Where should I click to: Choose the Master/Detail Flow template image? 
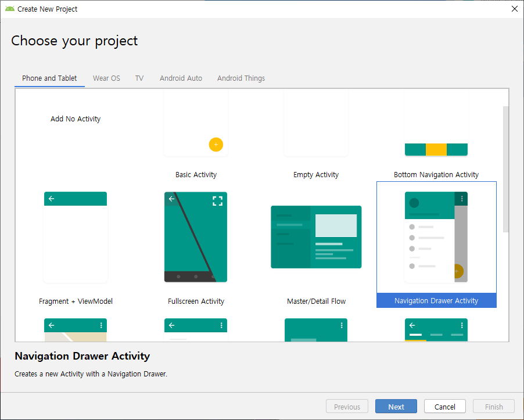[x=316, y=237]
